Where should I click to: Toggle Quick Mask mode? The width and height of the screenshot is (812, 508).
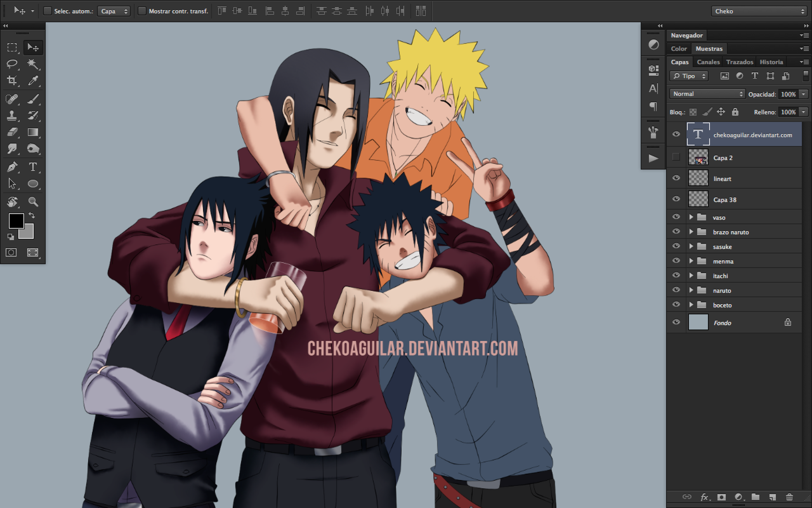(11, 252)
